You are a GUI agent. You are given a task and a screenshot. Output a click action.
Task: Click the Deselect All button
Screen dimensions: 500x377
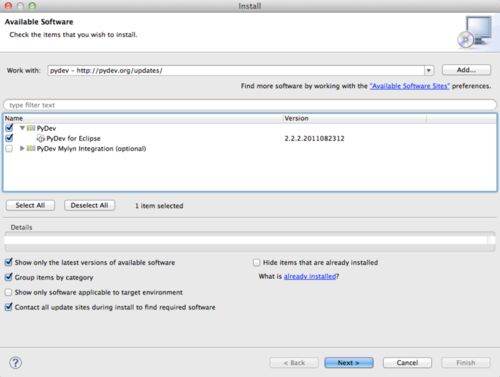click(x=89, y=205)
